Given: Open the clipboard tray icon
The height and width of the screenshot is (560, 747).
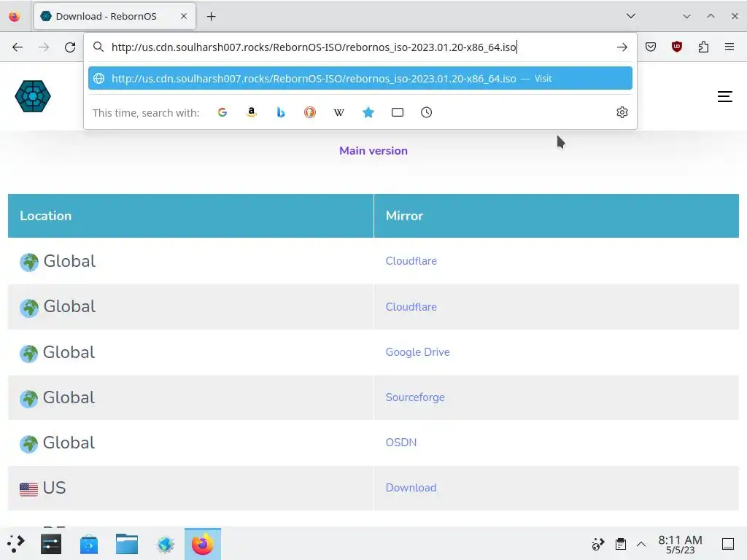Looking at the screenshot, I should [x=620, y=544].
